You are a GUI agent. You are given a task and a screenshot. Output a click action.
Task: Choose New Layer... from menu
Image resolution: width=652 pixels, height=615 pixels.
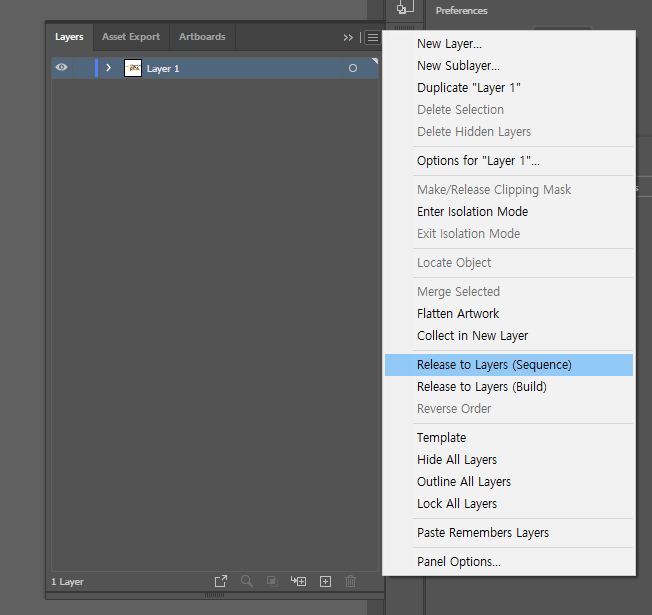coord(509,44)
